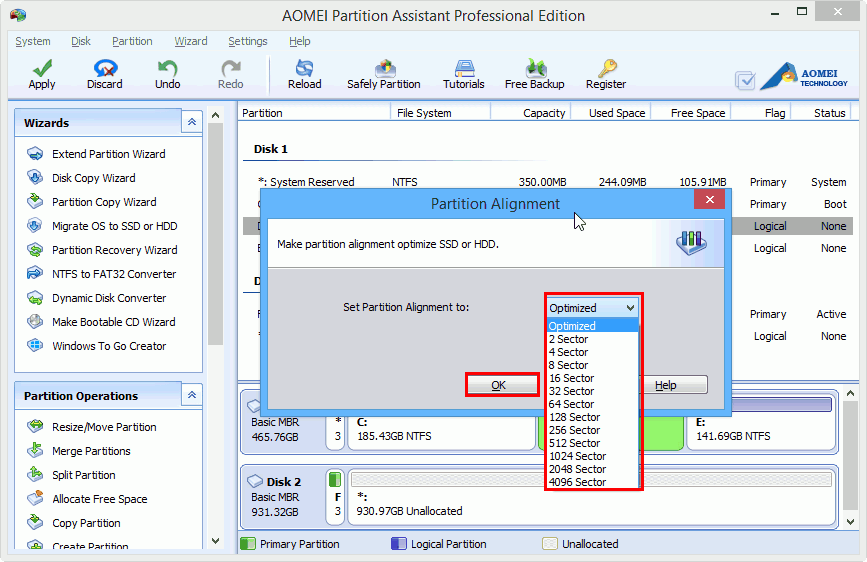Viewport: 867px width, 562px height.
Task: Open the Disk menu
Action: pos(81,41)
